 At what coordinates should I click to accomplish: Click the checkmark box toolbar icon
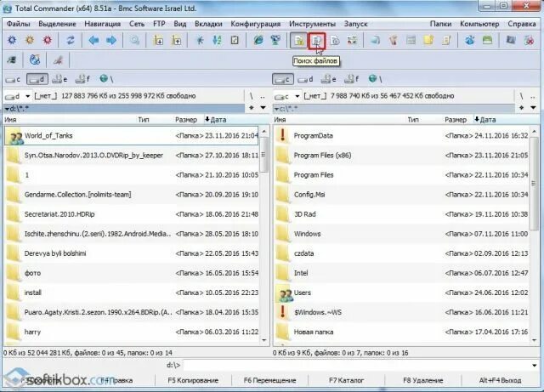(x=235, y=40)
